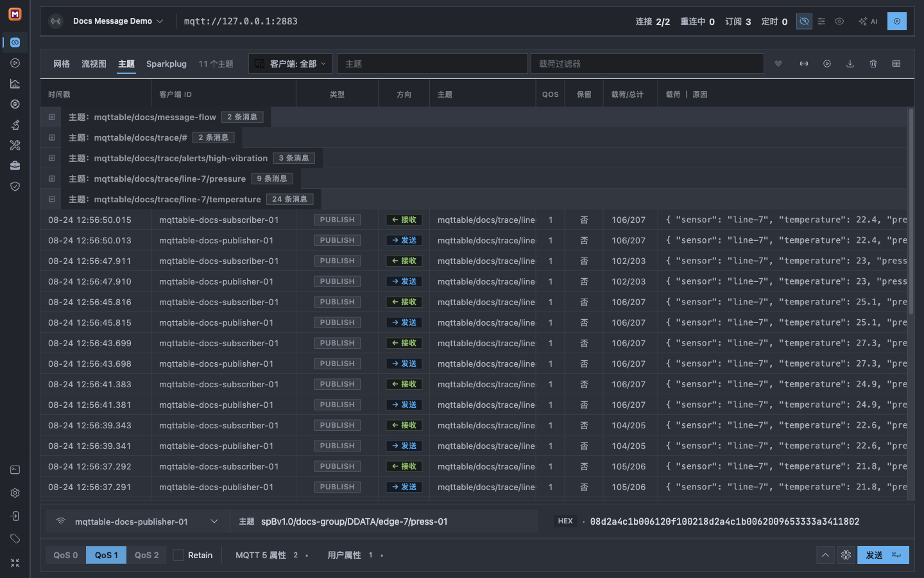Image resolution: width=924 pixels, height=578 pixels.
Task: Open the microscope icon in left sidebar
Action: click(15, 125)
